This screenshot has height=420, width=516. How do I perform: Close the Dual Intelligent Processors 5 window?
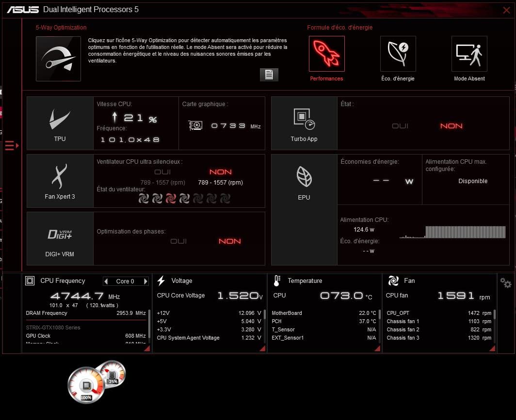(x=506, y=10)
